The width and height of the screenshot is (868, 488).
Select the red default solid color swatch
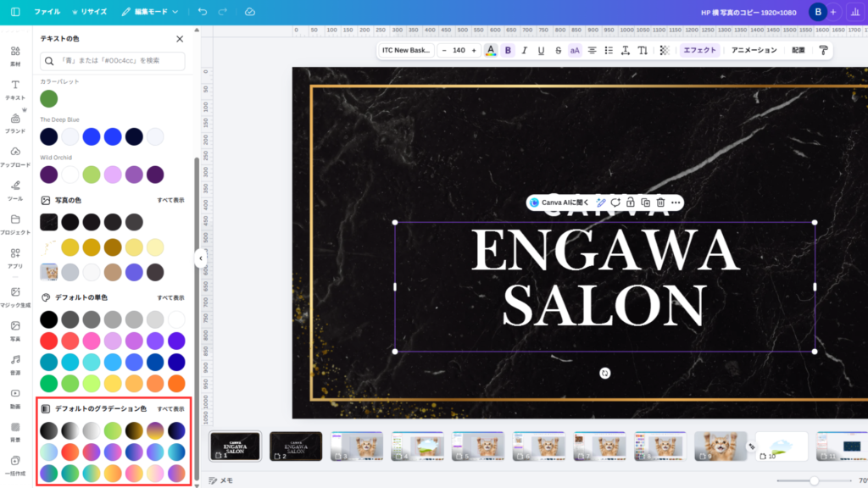49,341
